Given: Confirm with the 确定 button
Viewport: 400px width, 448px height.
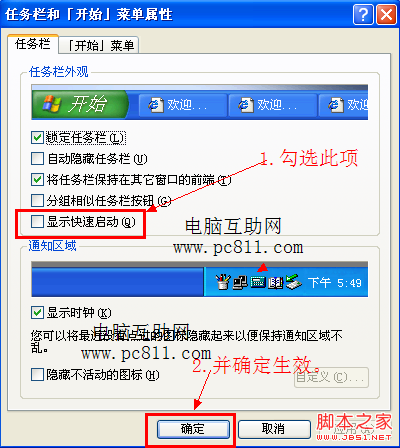Looking at the screenshot, I should (193, 429).
